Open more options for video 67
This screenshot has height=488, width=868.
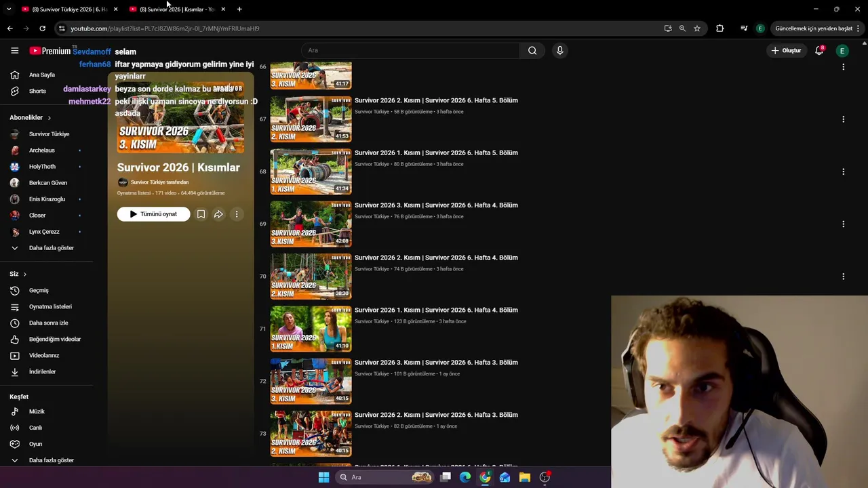pos(844,119)
